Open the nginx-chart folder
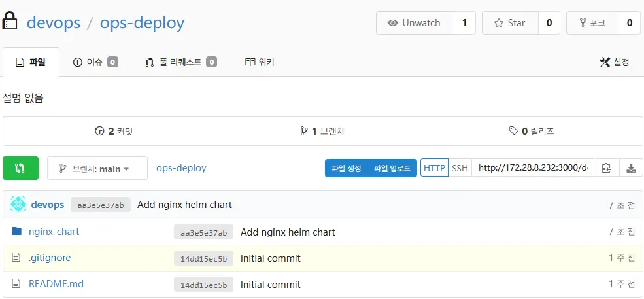This screenshot has width=644, height=299. [54, 232]
